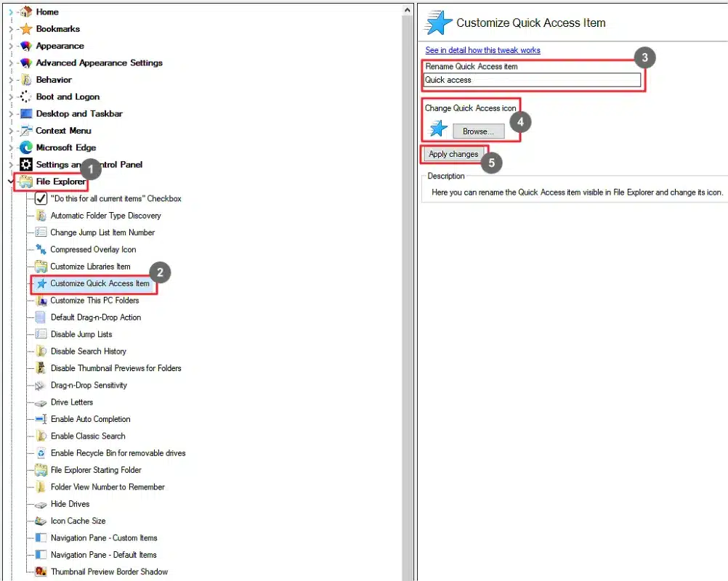Viewport: 728px width, 581px height.
Task: Click the Recycle Bin for removable drives icon
Action: [x=41, y=453]
